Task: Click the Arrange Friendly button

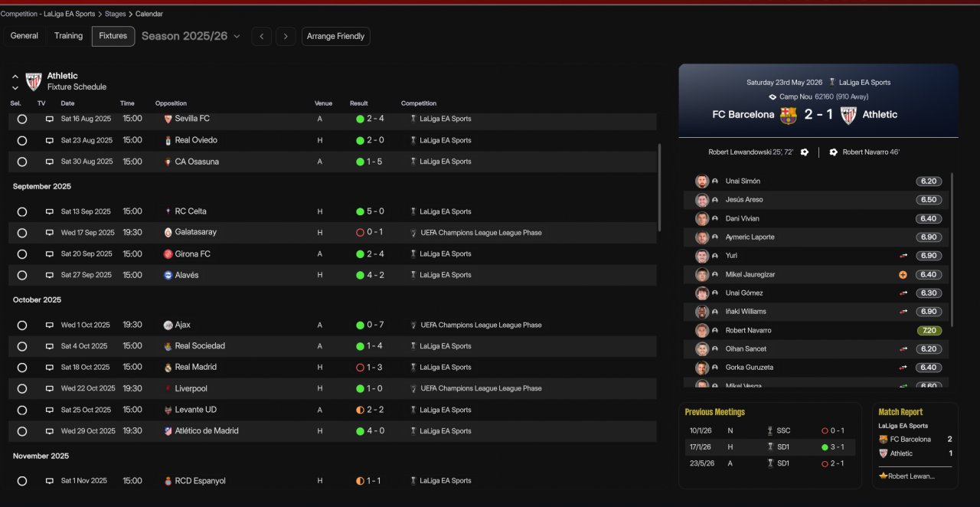Action: tap(335, 36)
